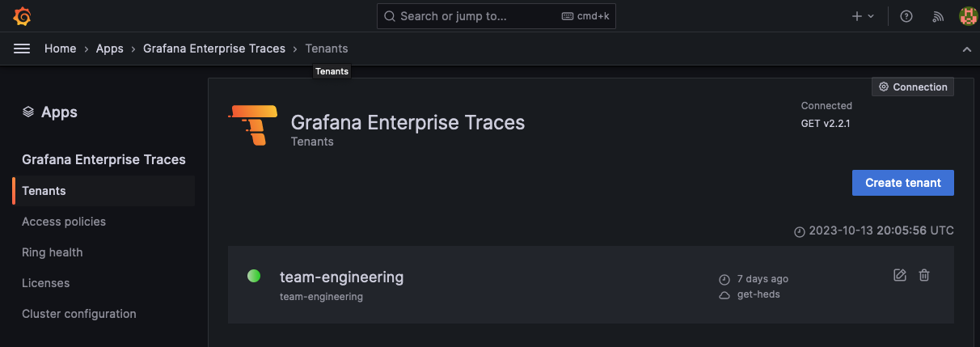Expand the plus new-item dropdown
980x347 pixels.
863,16
